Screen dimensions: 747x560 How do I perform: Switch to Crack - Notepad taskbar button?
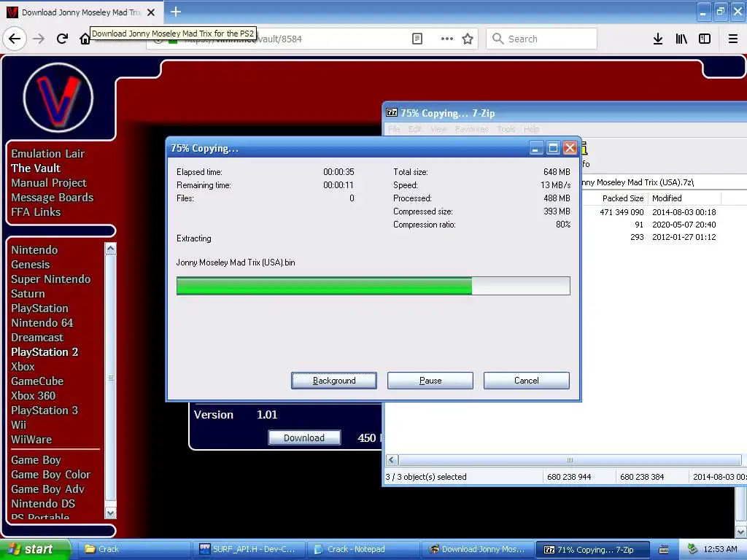(x=363, y=549)
